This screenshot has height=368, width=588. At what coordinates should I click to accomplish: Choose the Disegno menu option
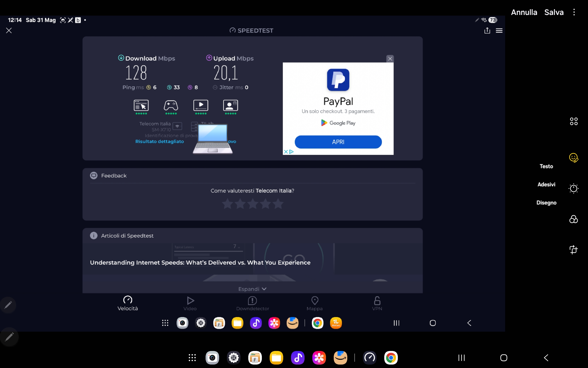546,203
